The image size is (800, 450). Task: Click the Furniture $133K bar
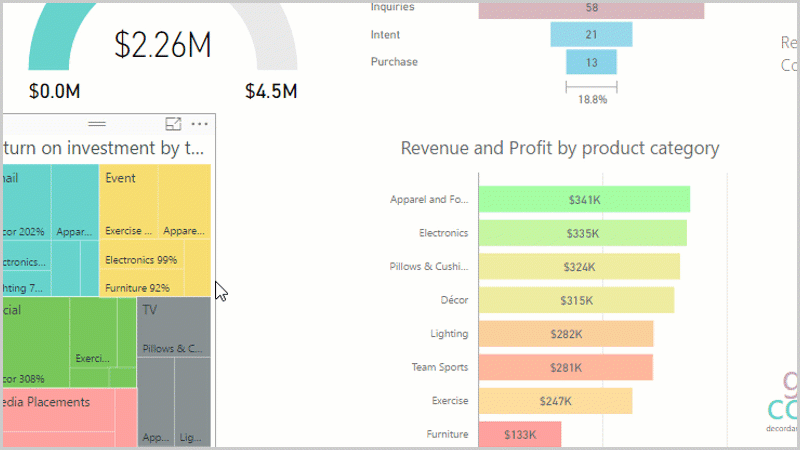tap(520, 434)
